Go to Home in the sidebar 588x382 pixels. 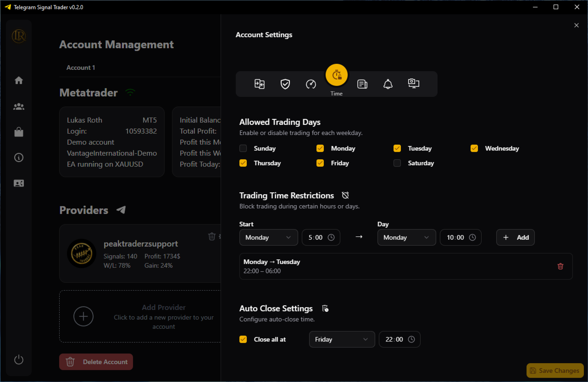pyautogui.click(x=19, y=80)
